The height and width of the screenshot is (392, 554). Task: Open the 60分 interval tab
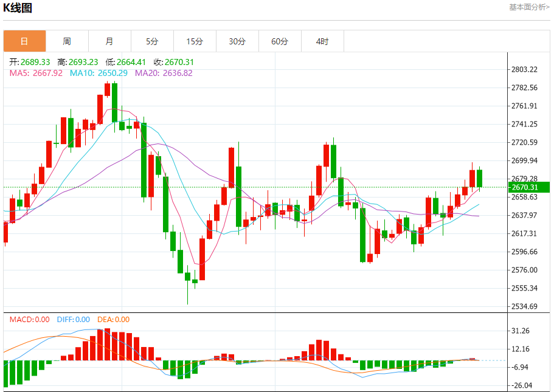(280, 41)
